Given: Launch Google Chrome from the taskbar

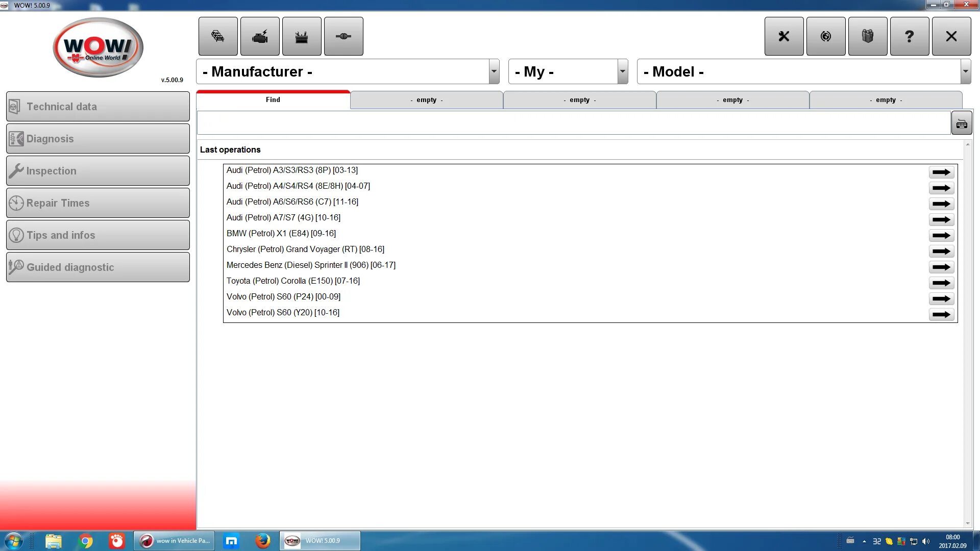Looking at the screenshot, I should click(85, 541).
